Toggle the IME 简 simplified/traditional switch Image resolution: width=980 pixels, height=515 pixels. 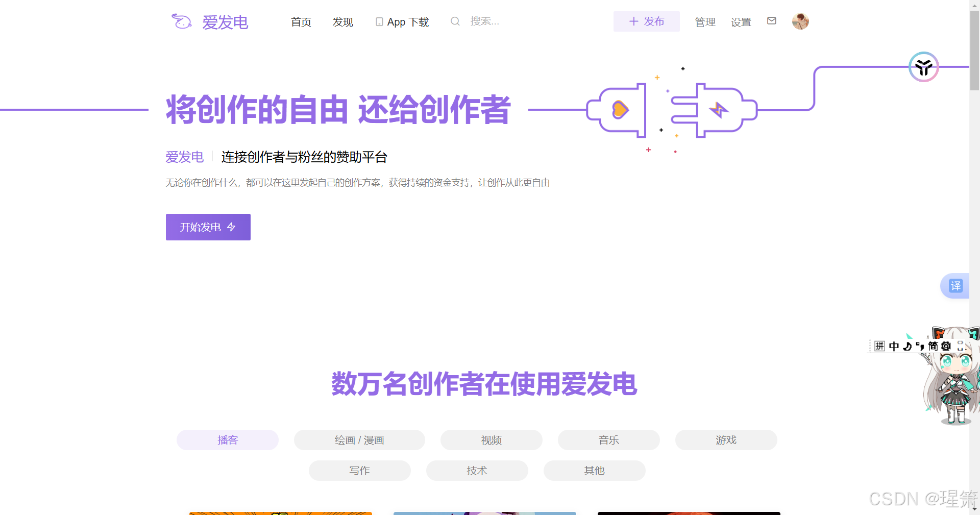click(x=933, y=346)
